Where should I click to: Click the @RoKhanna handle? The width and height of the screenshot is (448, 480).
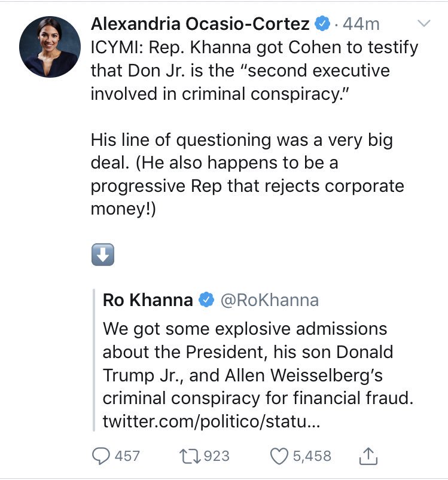pos(269,300)
